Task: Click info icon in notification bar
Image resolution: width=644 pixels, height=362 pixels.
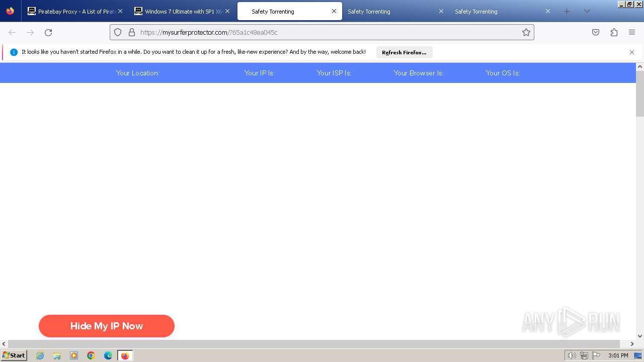Action: (14, 52)
